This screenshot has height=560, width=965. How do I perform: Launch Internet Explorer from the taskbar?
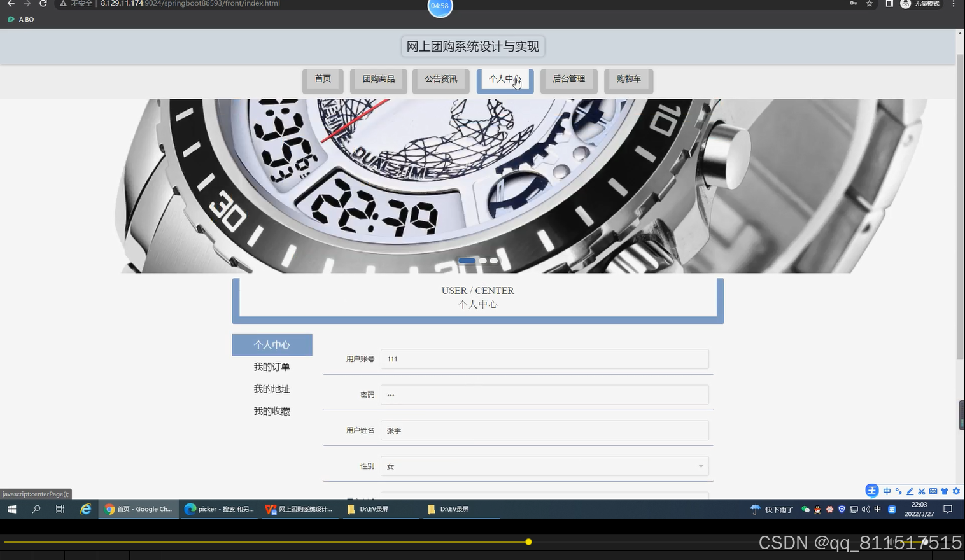point(85,509)
